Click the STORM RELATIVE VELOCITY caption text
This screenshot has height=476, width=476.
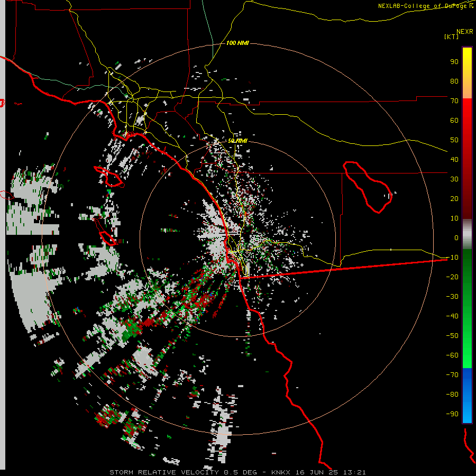(x=164, y=472)
